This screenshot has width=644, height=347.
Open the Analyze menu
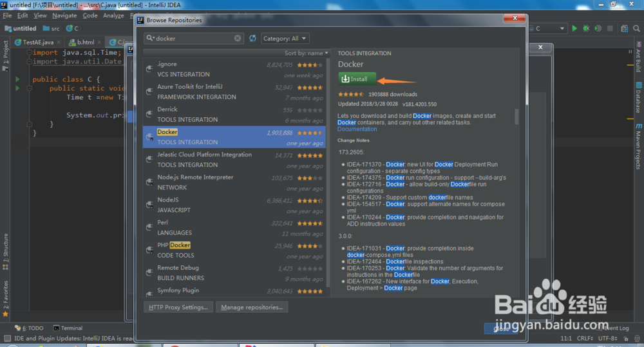(113, 15)
